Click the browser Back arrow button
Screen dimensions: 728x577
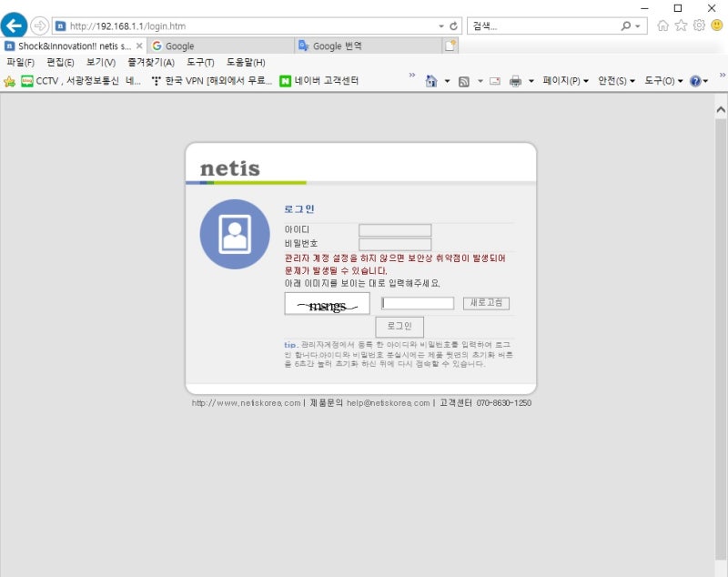coord(14,26)
